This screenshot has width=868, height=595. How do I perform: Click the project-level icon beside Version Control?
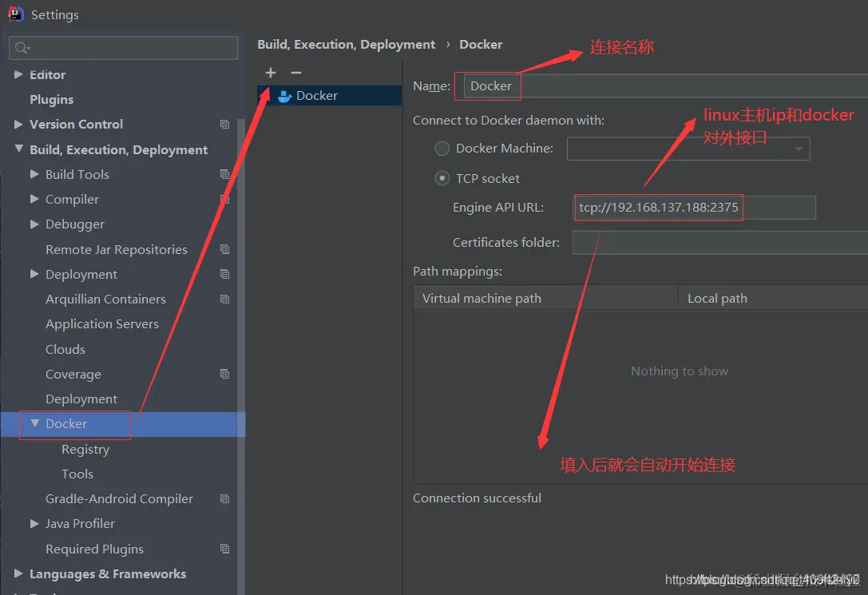(x=224, y=124)
